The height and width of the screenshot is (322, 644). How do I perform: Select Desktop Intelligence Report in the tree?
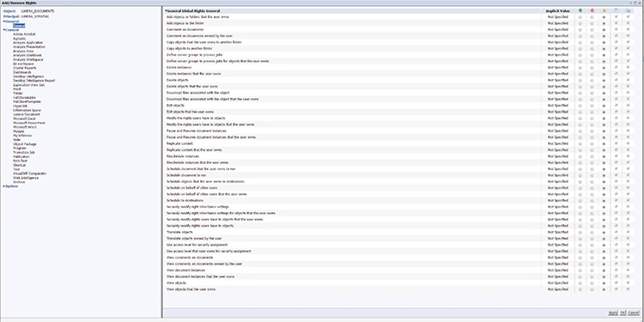click(x=33, y=81)
